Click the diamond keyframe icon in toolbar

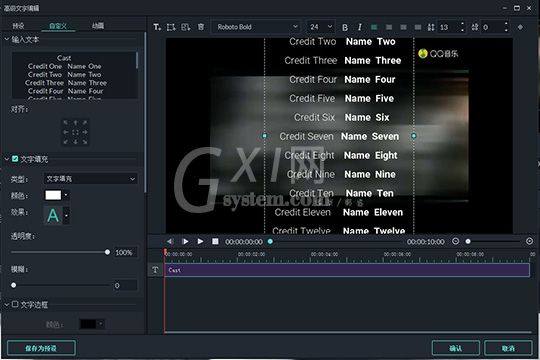pos(520,27)
